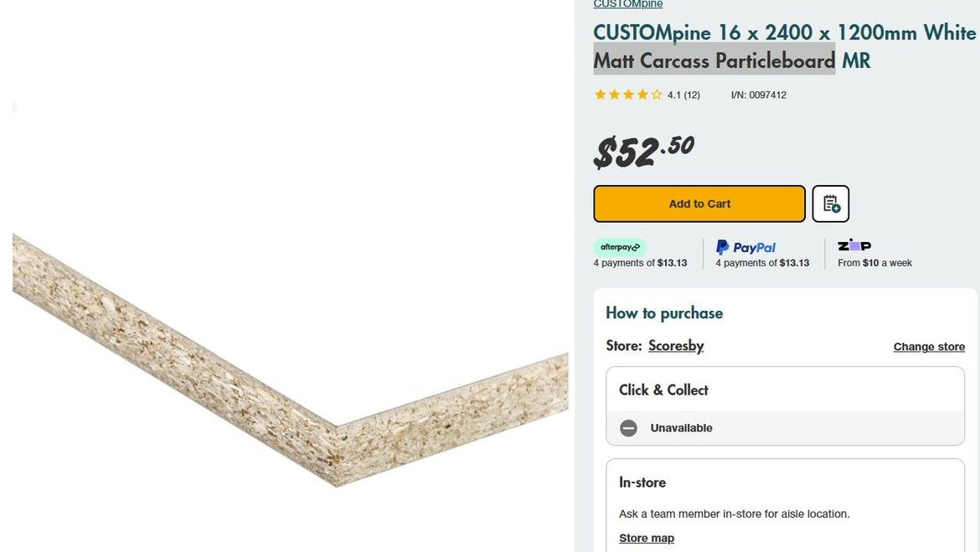View the 12 customer reviews
The height and width of the screenshot is (552, 980).
click(x=683, y=95)
